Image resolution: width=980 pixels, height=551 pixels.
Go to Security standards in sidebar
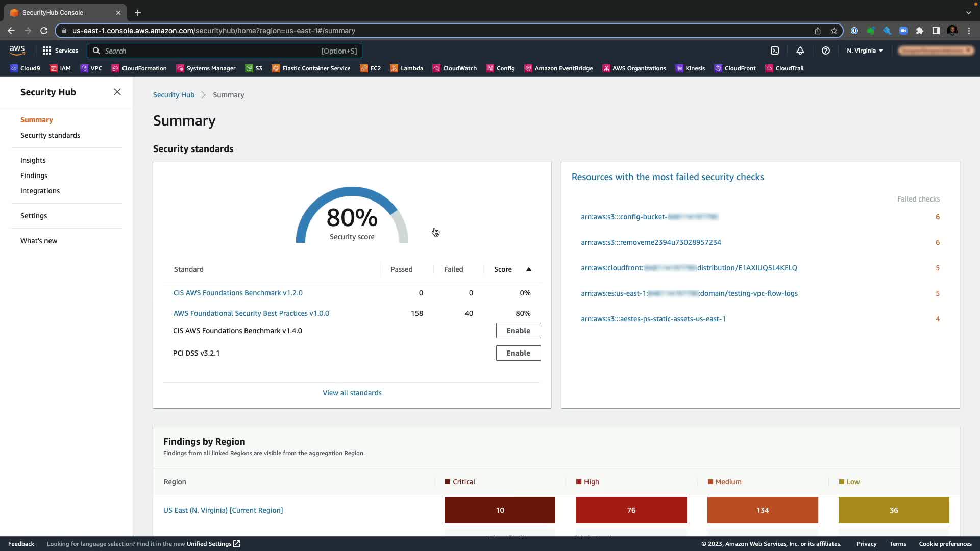pyautogui.click(x=50, y=135)
